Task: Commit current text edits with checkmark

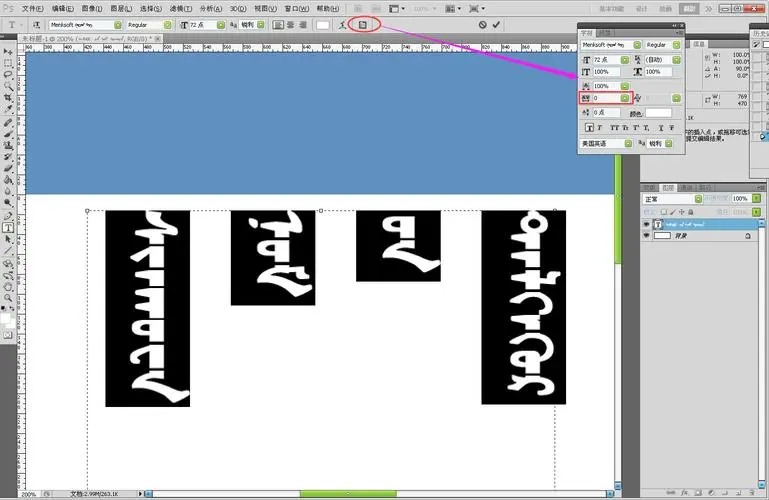Action: tap(496, 25)
